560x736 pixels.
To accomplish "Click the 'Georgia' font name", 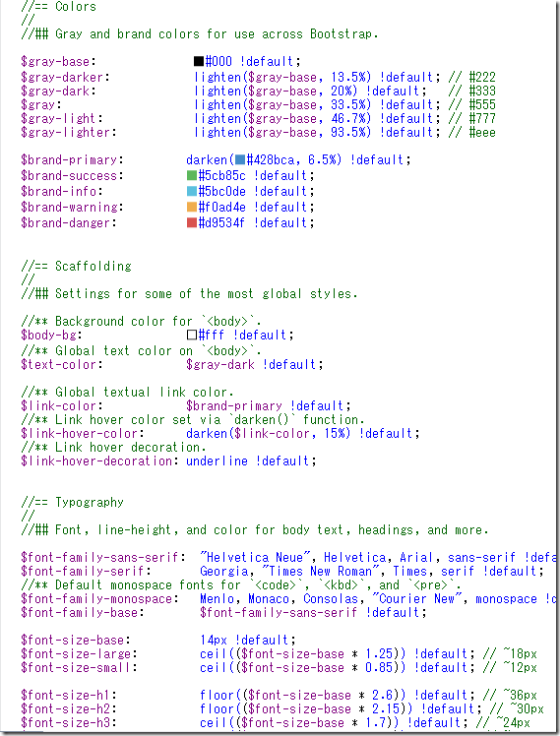I will pos(225,572).
